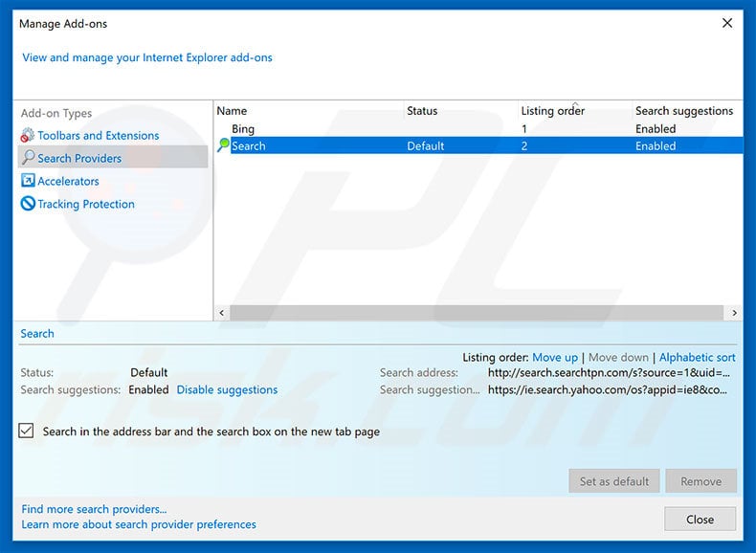Click Enabled suggestions cell in Search row
756x553 pixels.
tap(656, 146)
